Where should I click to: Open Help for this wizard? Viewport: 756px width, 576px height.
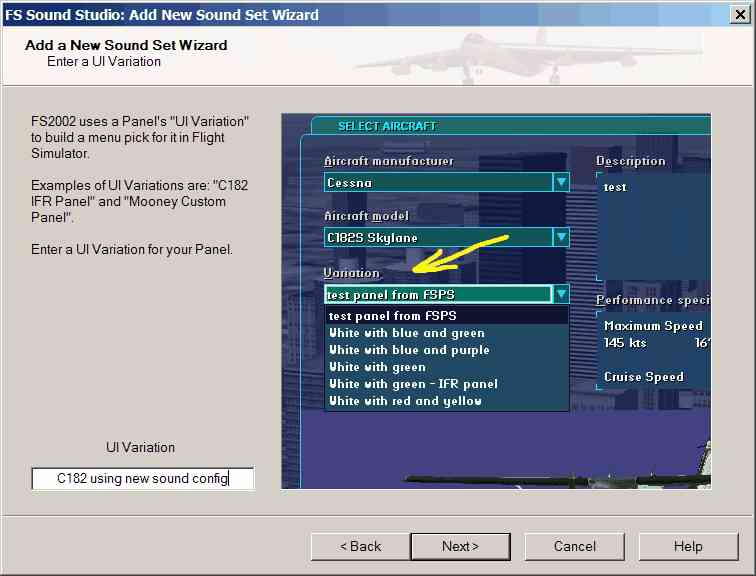coord(688,546)
